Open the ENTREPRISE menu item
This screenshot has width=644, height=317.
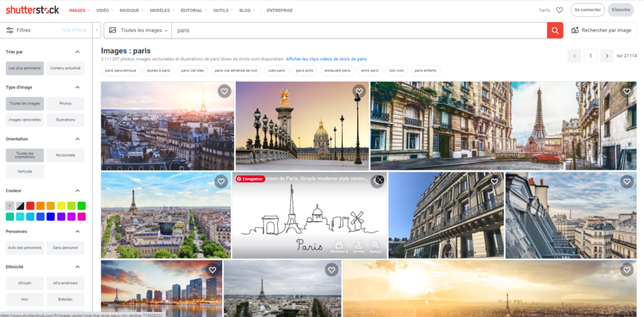pos(280,10)
